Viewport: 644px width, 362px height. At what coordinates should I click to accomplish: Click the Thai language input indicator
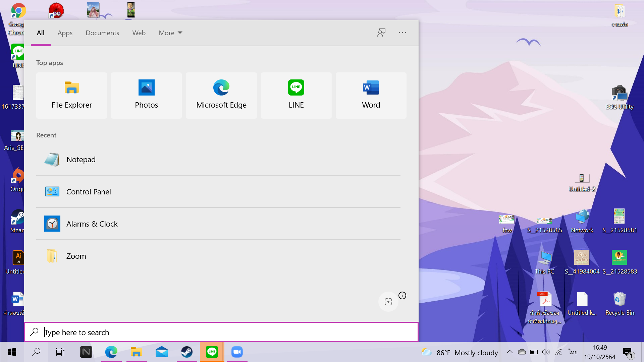point(573,352)
